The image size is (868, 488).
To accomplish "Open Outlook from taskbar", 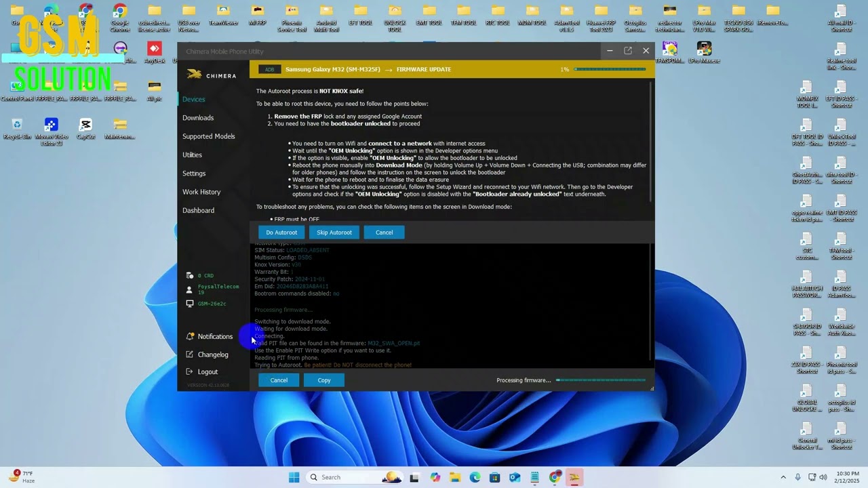I will pyautogui.click(x=515, y=477).
